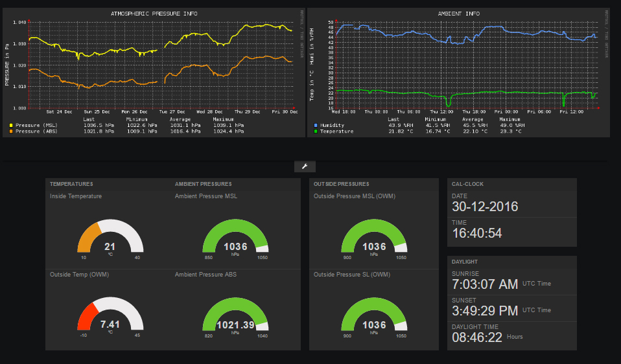Select the Inside Temperature gauge showing 21

click(x=110, y=238)
